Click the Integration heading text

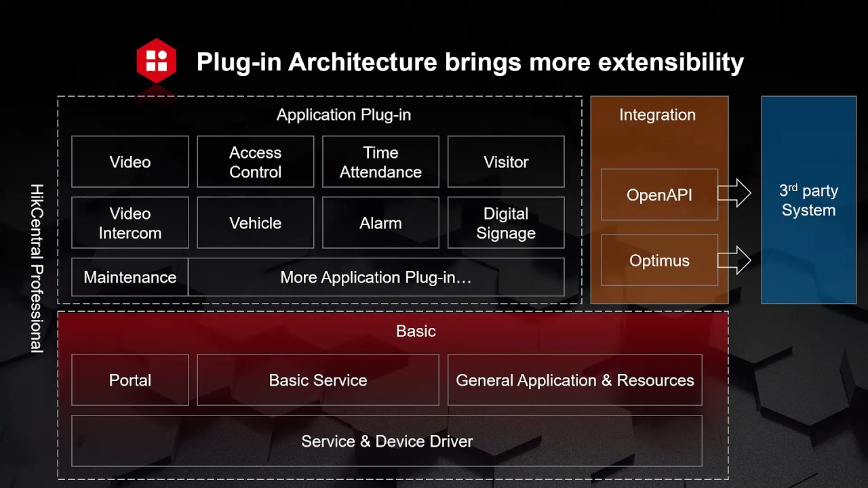tap(658, 115)
